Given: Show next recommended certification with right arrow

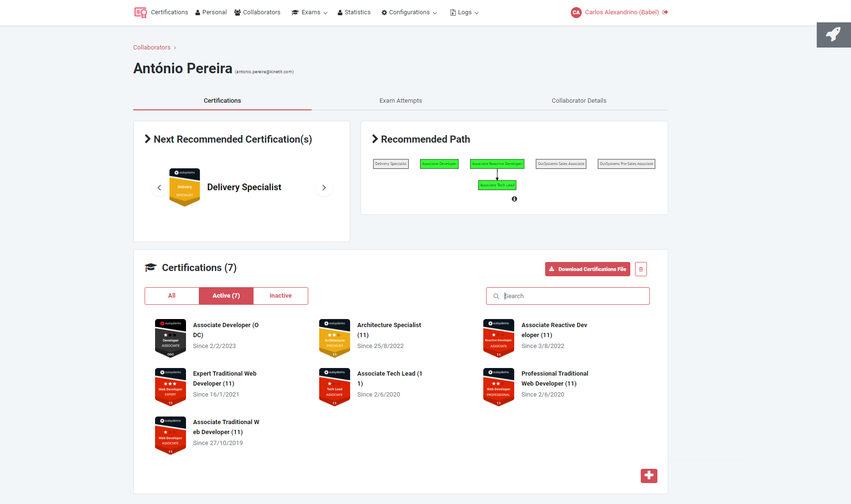Looking at the screenshot, I should (x=324, y=188).
